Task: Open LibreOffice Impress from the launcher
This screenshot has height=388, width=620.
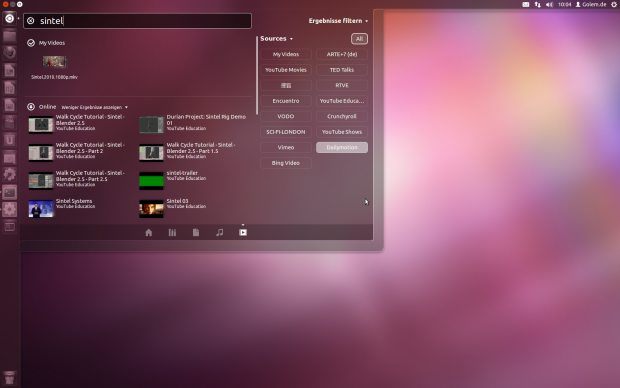Action: (9, 105)
